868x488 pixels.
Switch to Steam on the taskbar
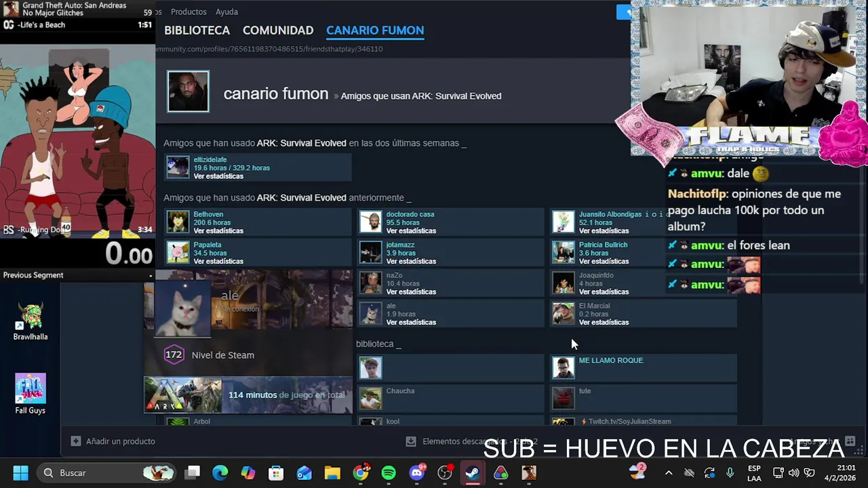pos(473,472)
